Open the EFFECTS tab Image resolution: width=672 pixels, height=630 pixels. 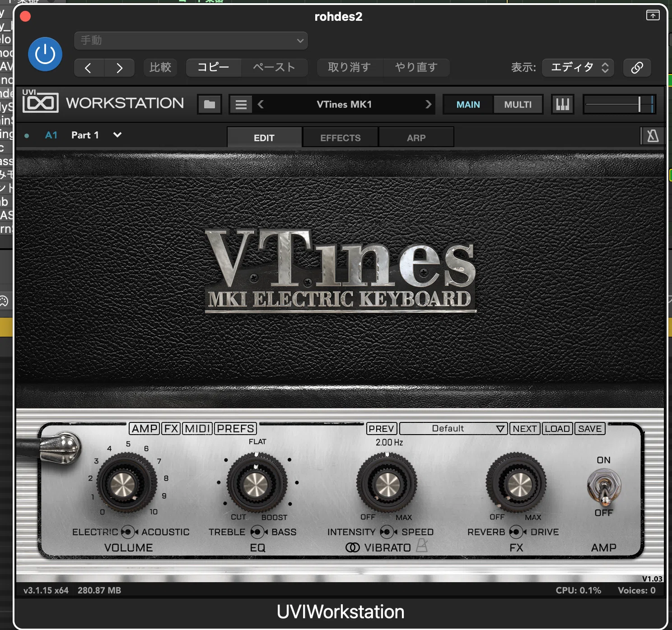(x=341, y=137)
